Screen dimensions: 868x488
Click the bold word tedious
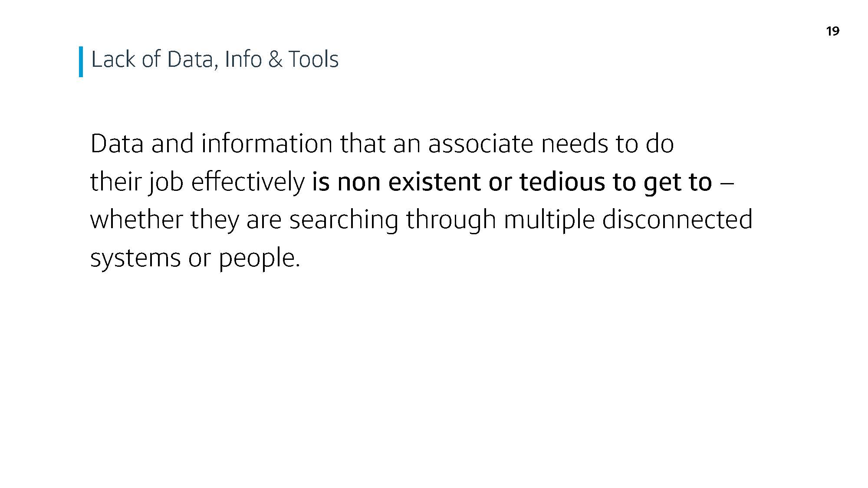click(x=562, y=182)
